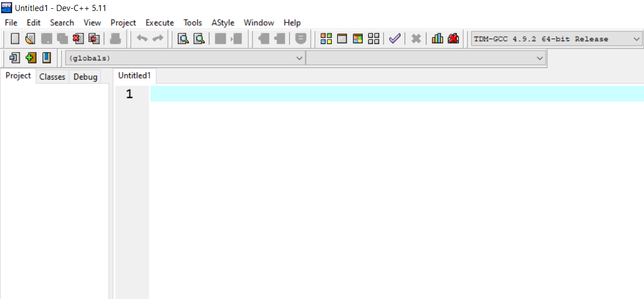Click the Compile & Run icon
This screenshot has height=299, width=644.
point(358,39)
